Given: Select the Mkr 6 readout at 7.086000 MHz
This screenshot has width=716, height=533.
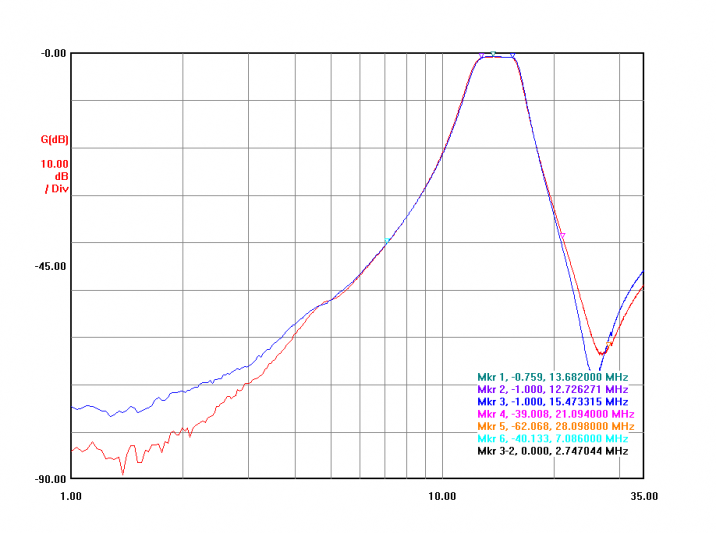Looking at the screenshot, I should click(x=552, y=438).
